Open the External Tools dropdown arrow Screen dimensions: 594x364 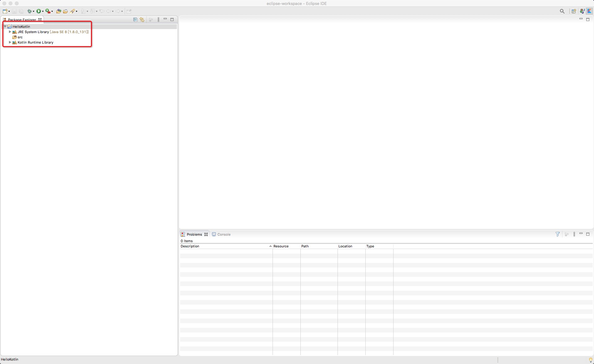[x=52, y=11]
